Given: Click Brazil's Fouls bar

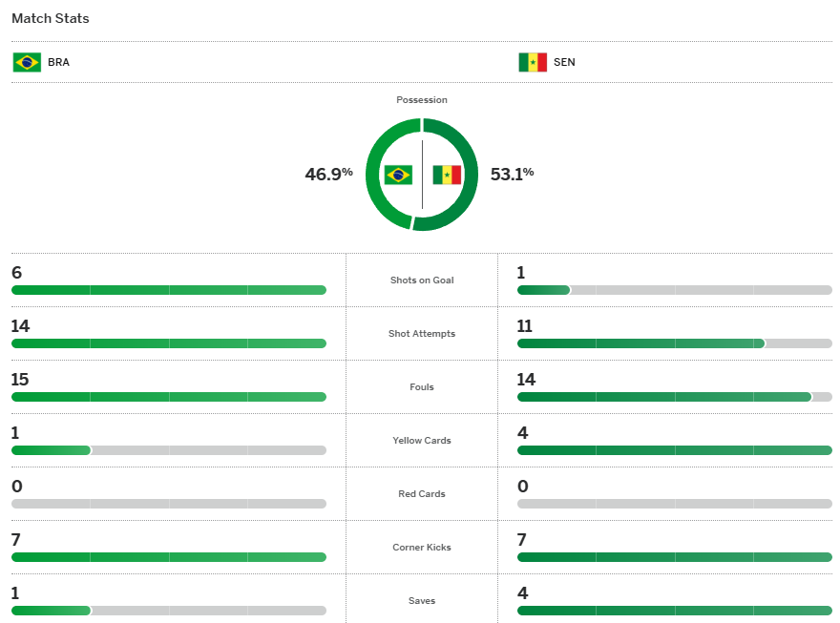Looking at the screenshot, I should 169,397.
